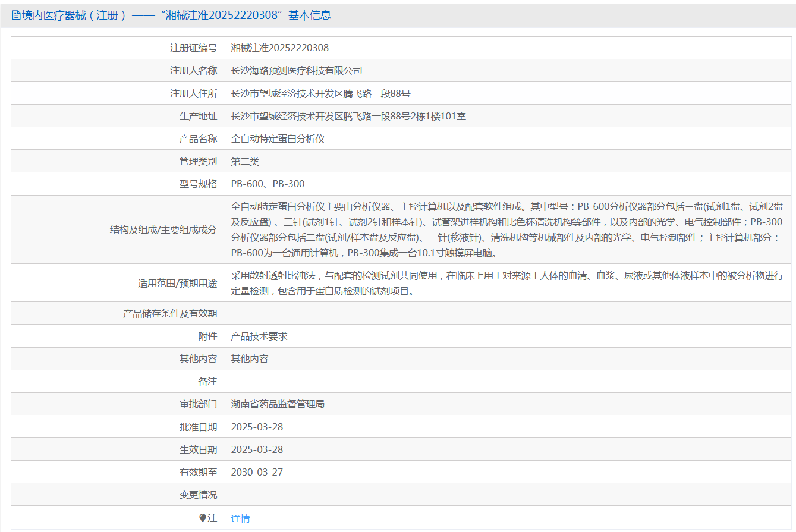Click the 变更情况 label

[198, 495]
